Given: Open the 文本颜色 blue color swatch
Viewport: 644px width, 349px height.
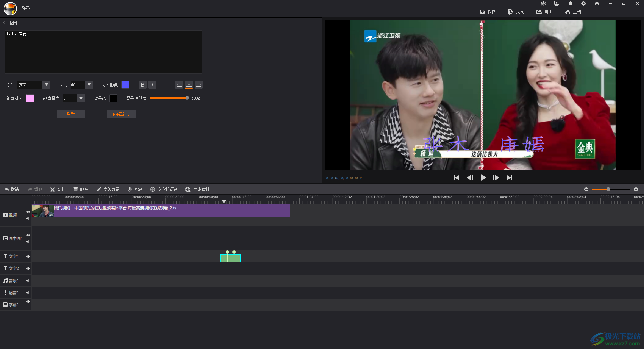Looking at the screenshot, I should coord(125,85).
